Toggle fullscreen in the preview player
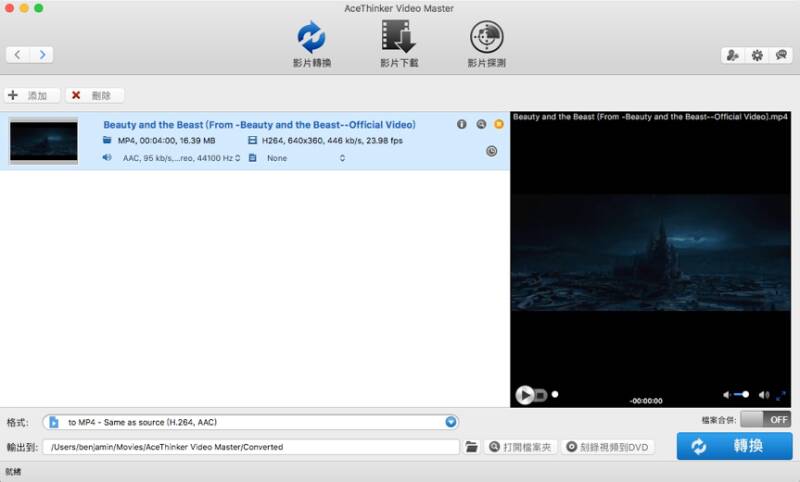The width and height of the screenshot is (800, 482). [x=781, y=395]
